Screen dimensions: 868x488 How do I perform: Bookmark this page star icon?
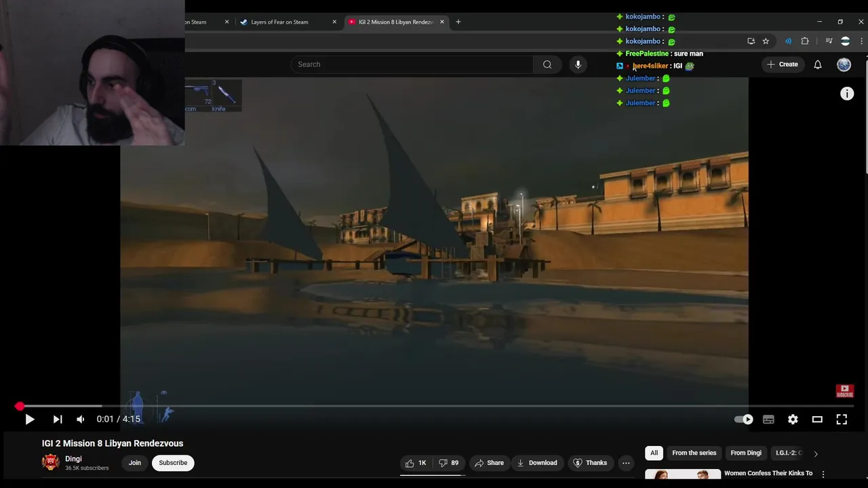pos(766,41)
